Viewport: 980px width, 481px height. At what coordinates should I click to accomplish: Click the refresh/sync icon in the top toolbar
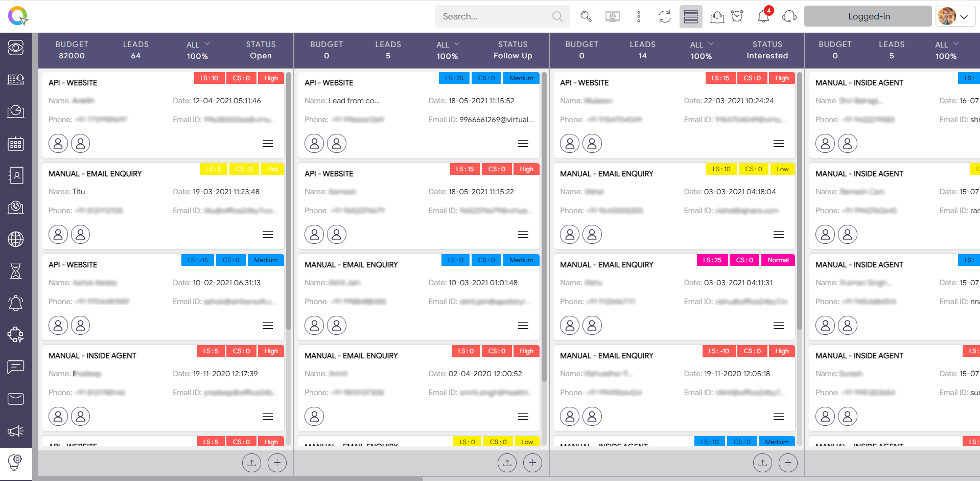click(664, 16)
